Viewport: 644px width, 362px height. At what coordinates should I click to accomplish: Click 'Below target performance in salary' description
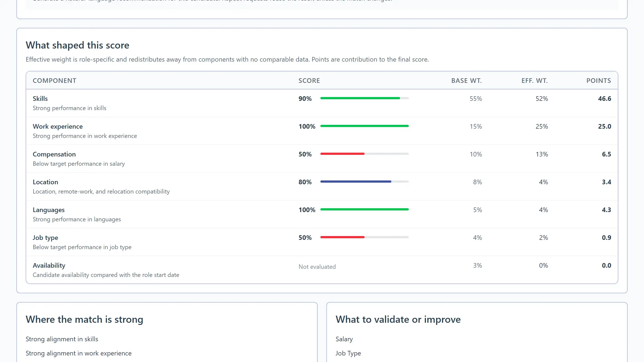click(x=79, y=164)
